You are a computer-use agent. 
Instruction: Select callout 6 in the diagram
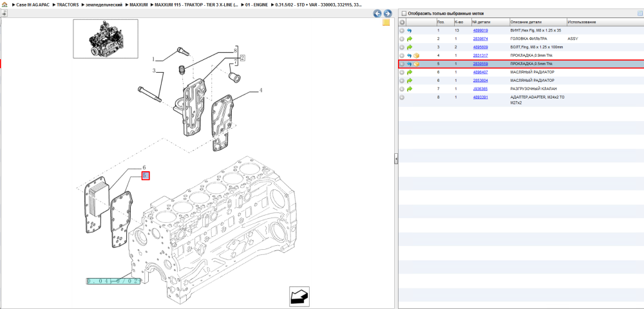[x=144, y=167]
